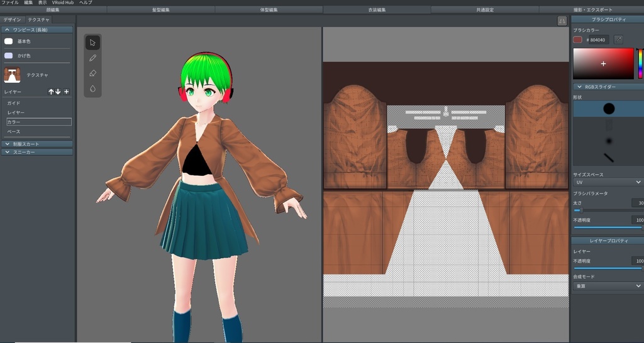
Task: Choose the soft blurred brush shape
Action: [608, 140]
